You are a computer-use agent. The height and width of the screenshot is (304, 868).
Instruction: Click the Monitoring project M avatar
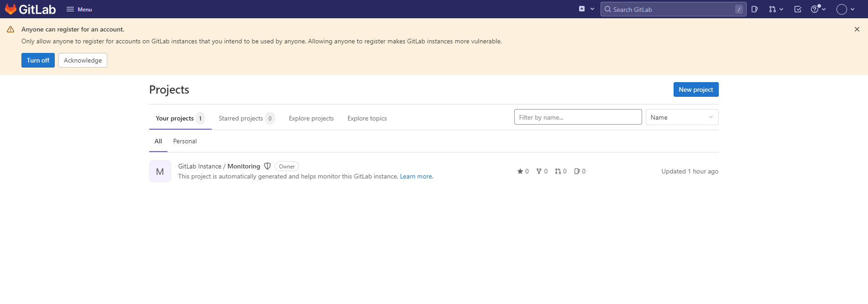[160, 171]
